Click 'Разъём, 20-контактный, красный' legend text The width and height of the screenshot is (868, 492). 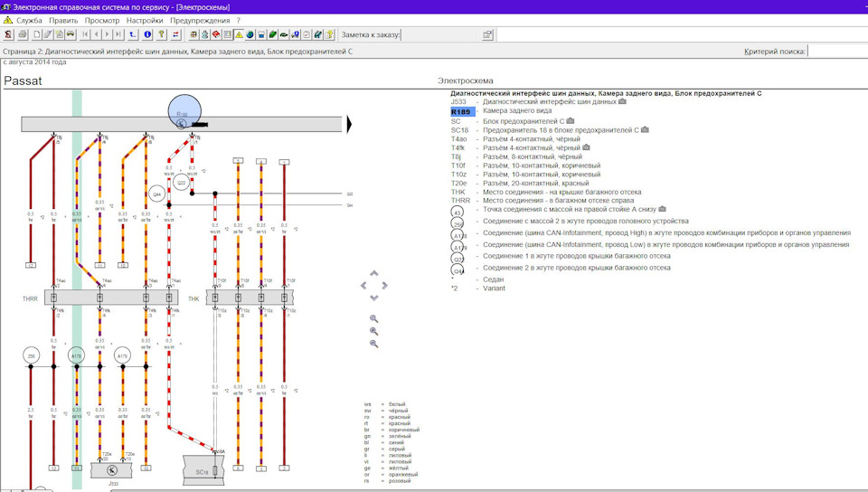536,184
